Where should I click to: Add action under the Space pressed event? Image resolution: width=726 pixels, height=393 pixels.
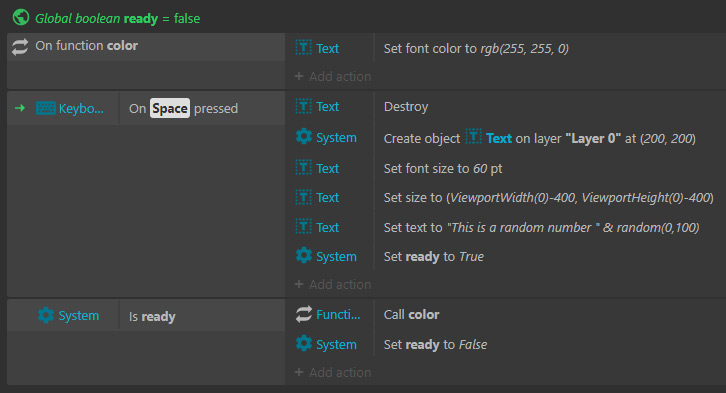click(333, 284)
